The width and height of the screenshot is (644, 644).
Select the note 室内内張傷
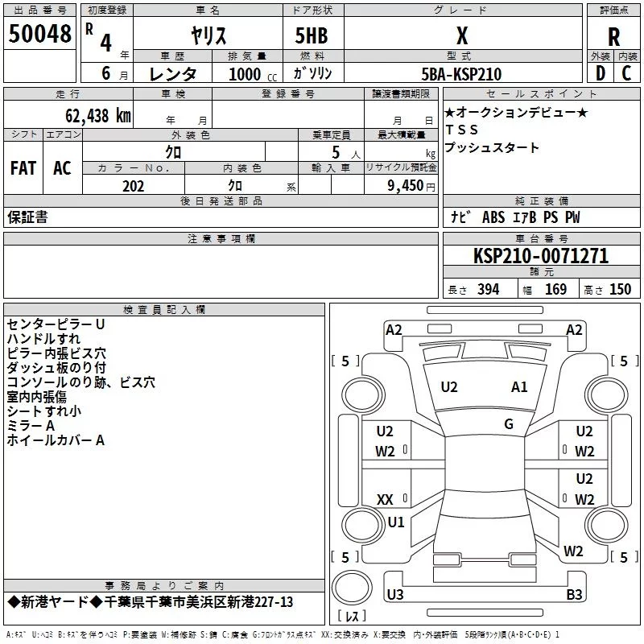(x=36, y=397)
